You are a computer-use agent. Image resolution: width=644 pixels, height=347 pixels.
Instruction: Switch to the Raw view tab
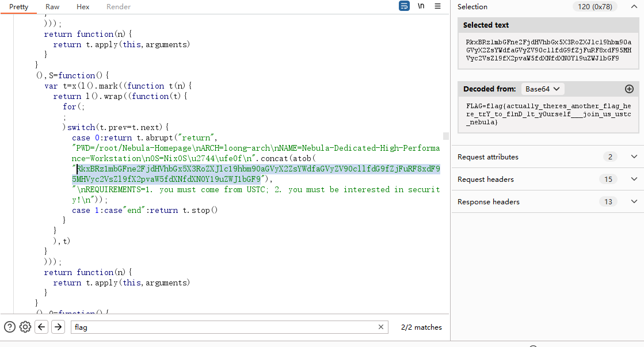[52, 6]
